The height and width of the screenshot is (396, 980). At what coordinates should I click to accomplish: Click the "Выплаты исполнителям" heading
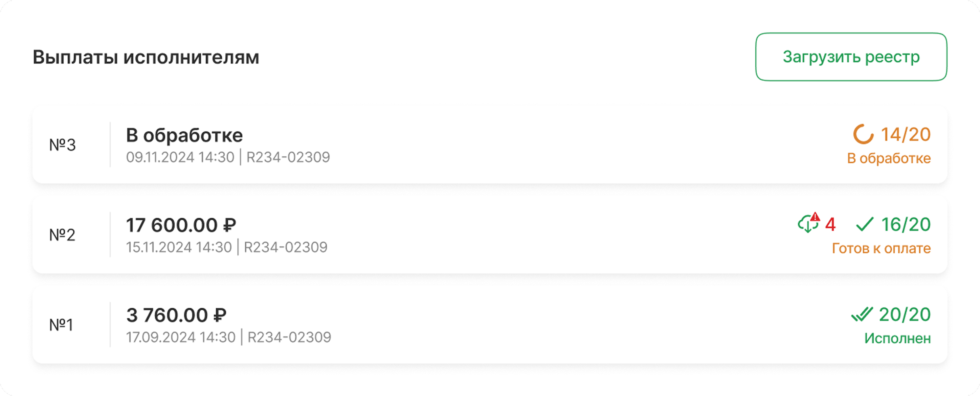pos(146,58)
